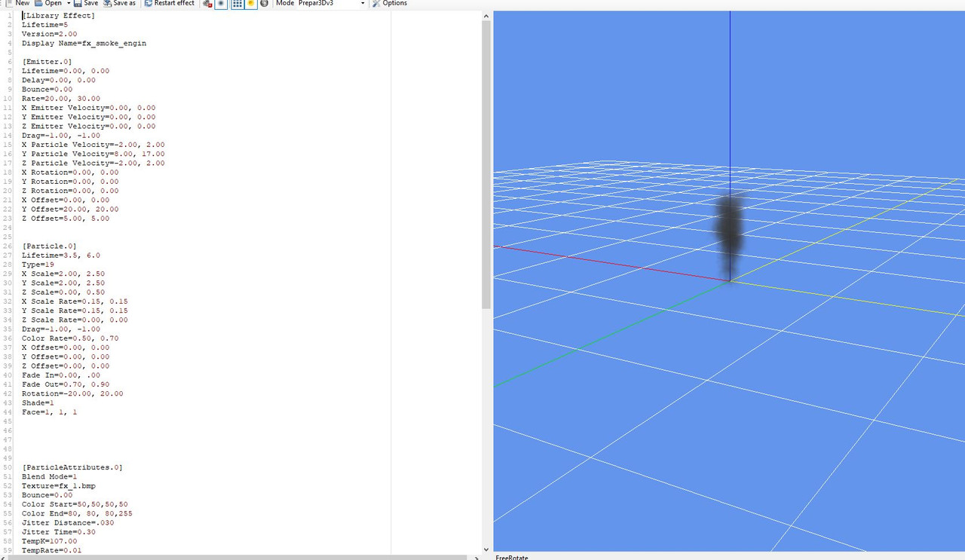Toggle the grid display icon
Image resolution: width=965 pixels, height=560 pixels.
(237, 3)
